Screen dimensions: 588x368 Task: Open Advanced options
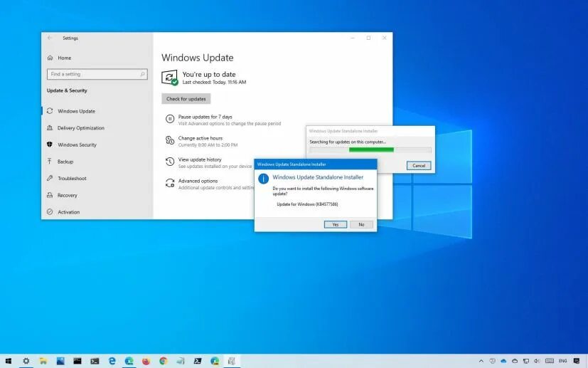pos(198,181)
